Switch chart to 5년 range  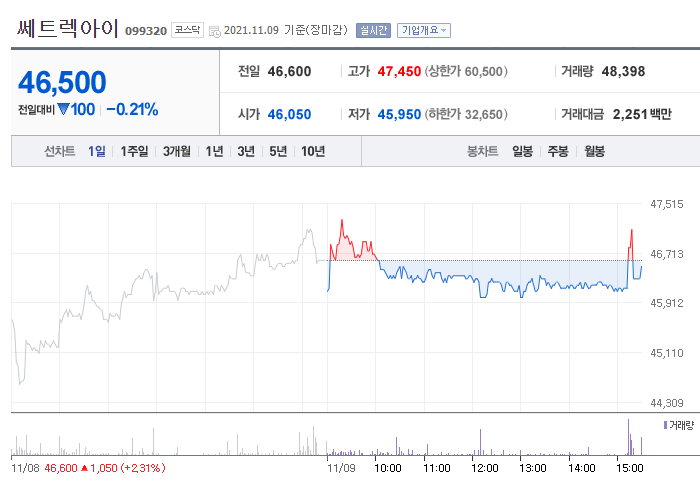tap(278, 151)
